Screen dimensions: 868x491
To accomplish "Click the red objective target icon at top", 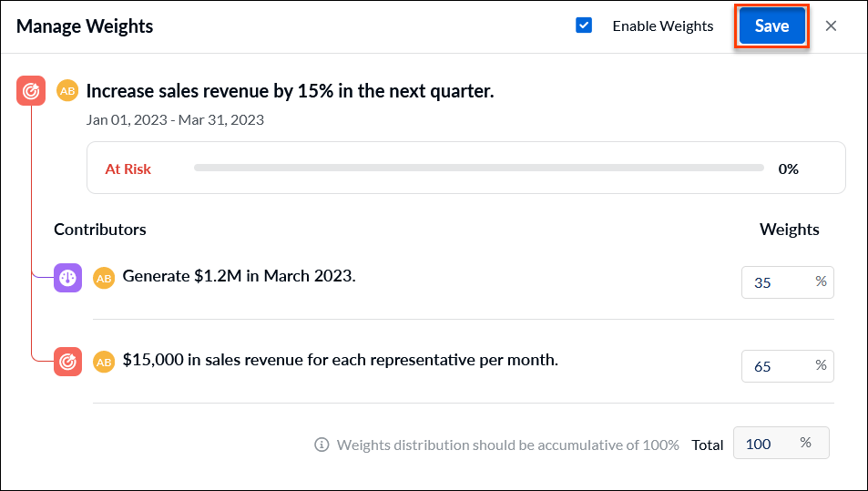I will point(31,91).
